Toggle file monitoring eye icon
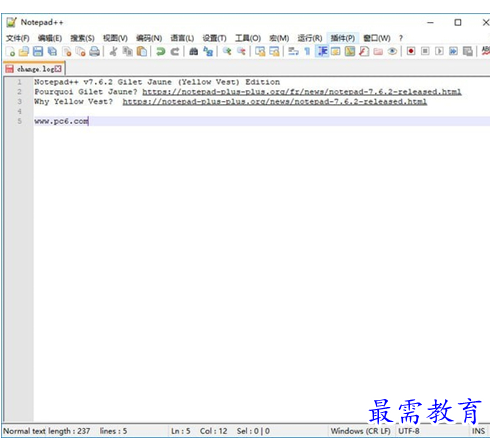This screenshot has width=490, height=443. 392,51
